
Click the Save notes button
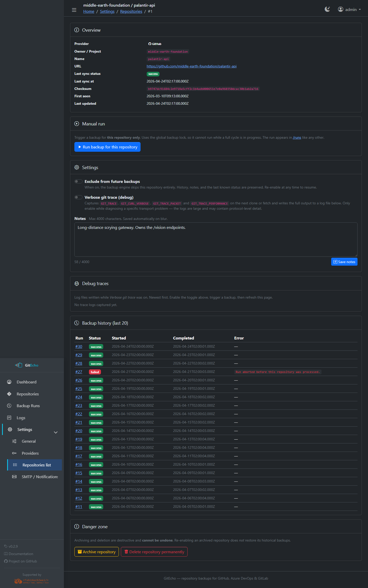coord(344,262)
